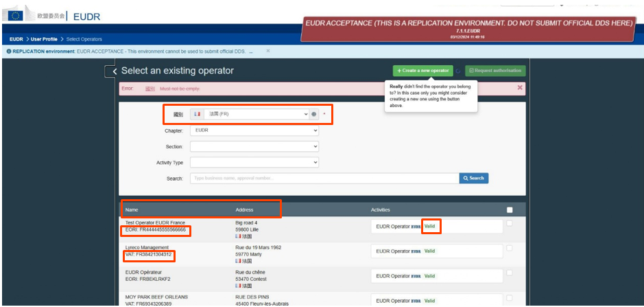The image size is (644, 307).
Task: Click Create a new operator button
Action: coord(422,71)
